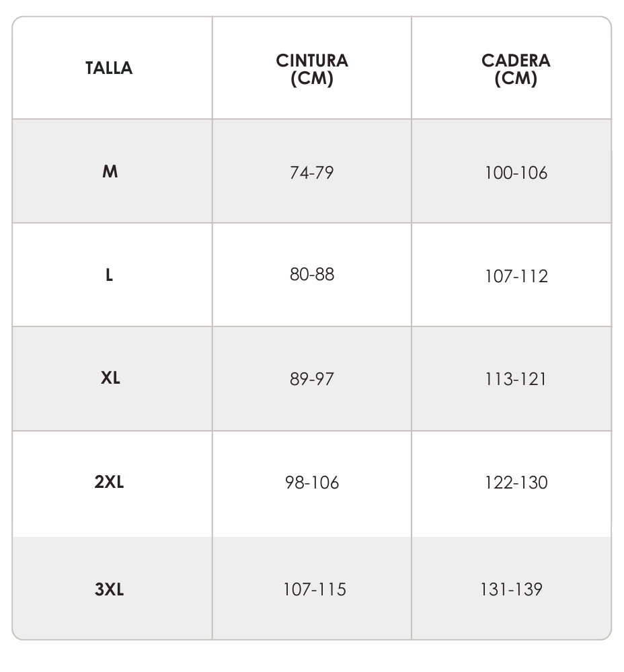Select the 131-139 hip cell
The width and height of the screenshot is (624, 672).
point(511,589)
